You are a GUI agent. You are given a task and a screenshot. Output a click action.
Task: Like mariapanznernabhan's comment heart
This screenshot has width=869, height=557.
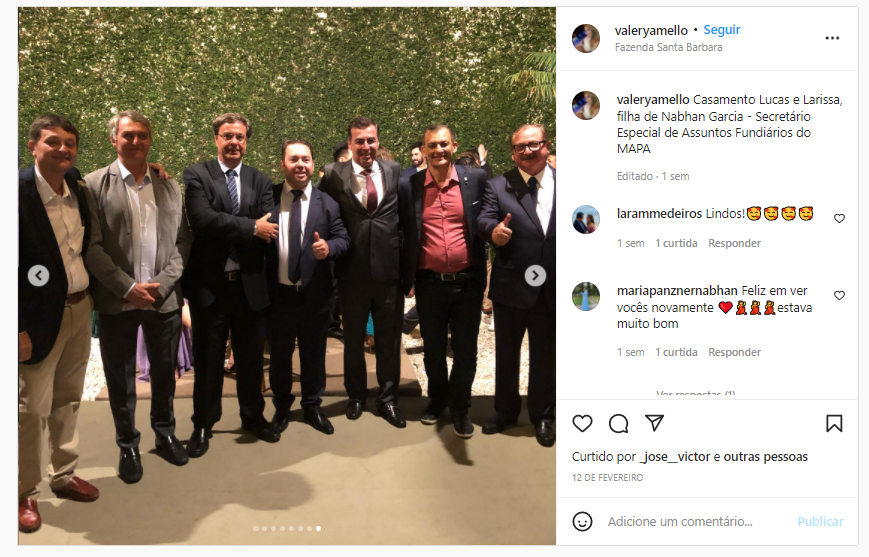click(x=839, y=295)
